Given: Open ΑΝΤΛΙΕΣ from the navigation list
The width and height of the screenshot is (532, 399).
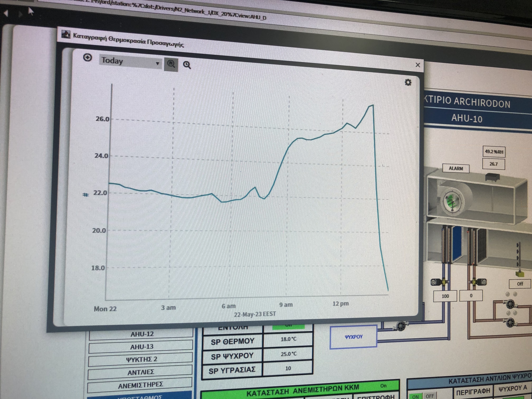Looking at the screenshot, I should (x=140, y=372).
